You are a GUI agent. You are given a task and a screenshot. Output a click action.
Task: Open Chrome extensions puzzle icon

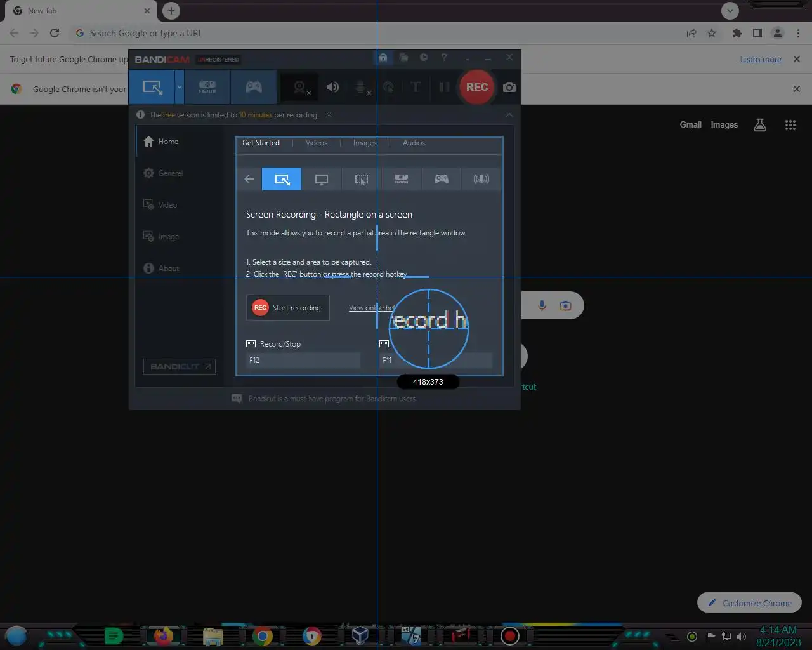point(737,33)
